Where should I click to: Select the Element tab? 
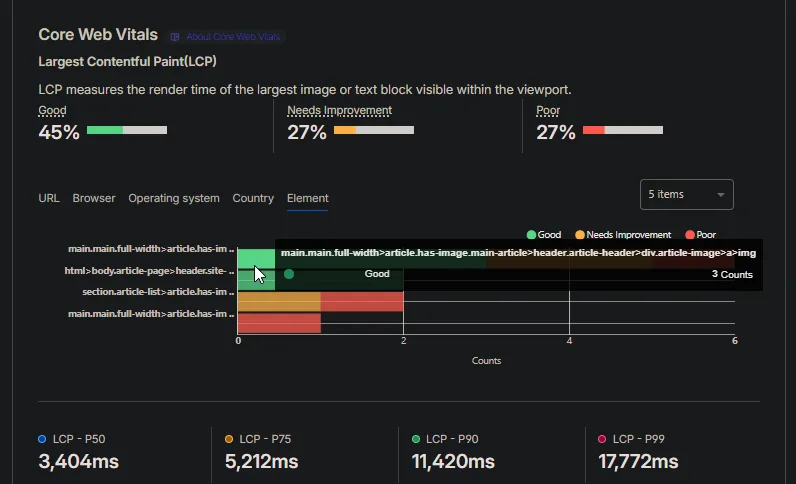tap(307, 198)
